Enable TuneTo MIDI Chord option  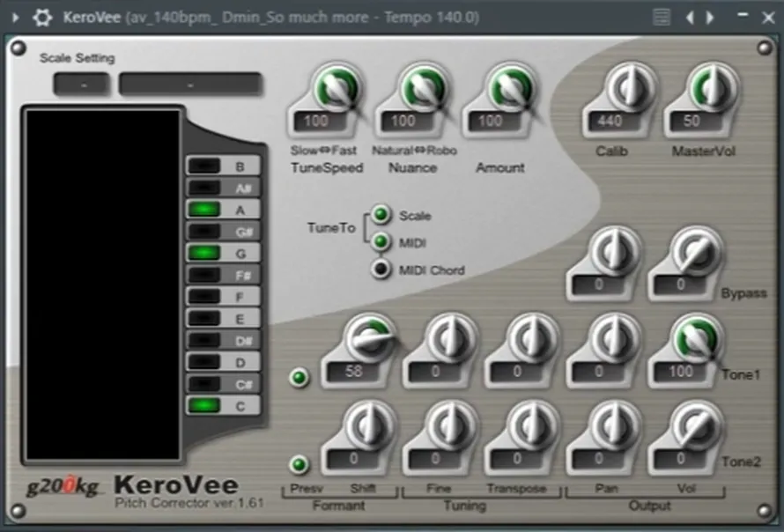[381, 270]
